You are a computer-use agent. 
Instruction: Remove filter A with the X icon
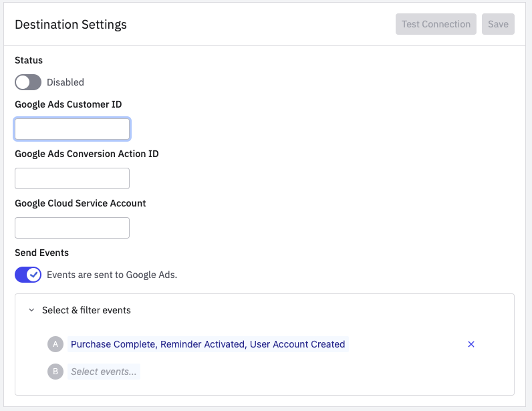click(x=471, y=344)
